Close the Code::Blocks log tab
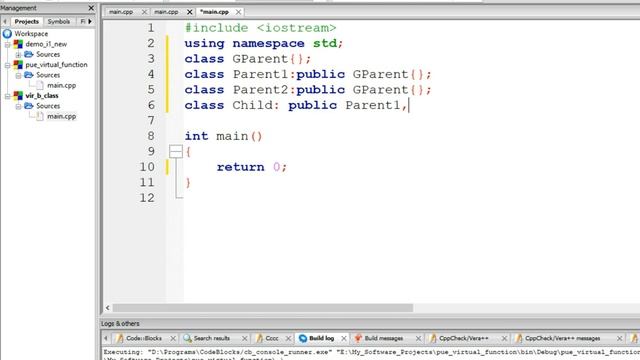 click(173, 338)
